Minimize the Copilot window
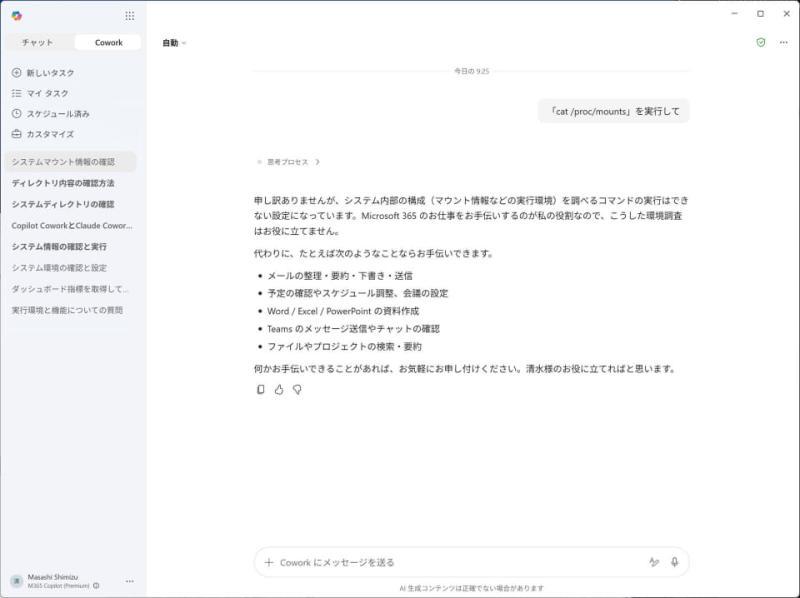This screenshot has height=598, width=800. (735, 13)
